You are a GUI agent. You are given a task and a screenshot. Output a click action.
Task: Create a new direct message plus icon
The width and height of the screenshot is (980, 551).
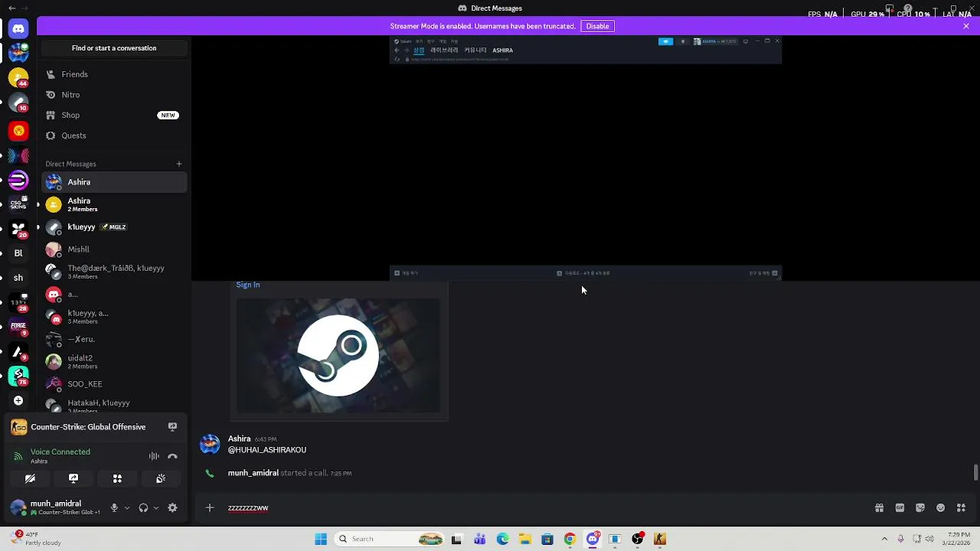[x=179, y=164]
